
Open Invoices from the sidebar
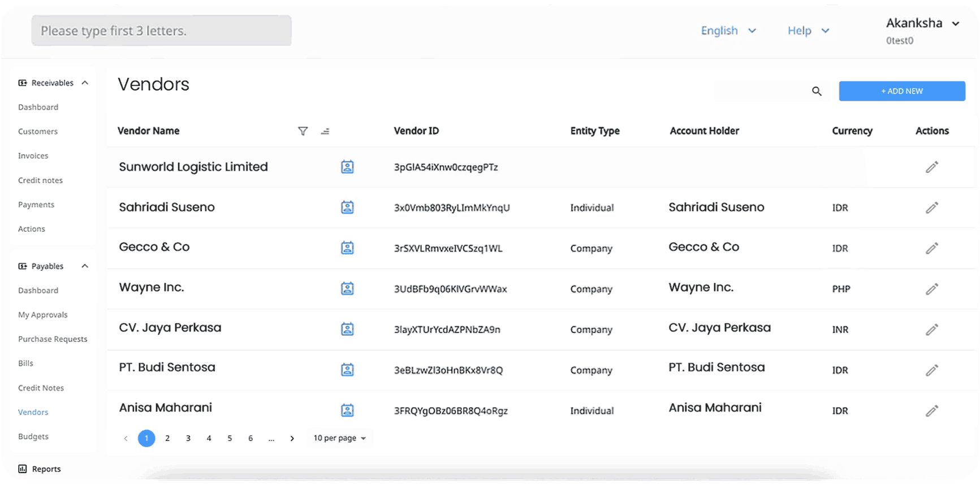[33, 156]
